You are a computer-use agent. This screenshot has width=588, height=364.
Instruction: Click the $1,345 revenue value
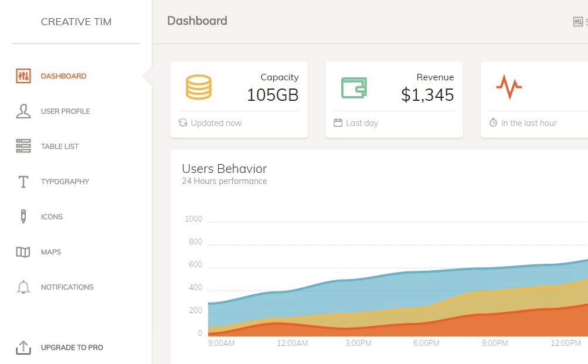[x=427, y=95]
